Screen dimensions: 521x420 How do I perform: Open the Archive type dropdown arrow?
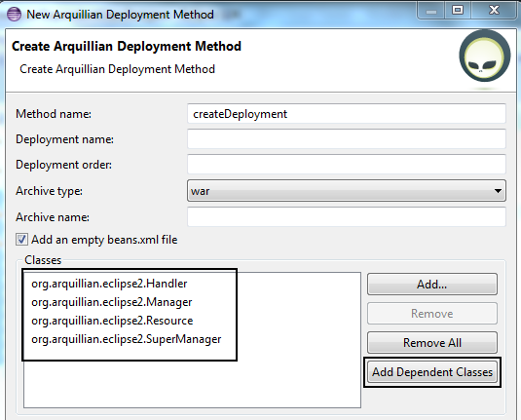(498, 191)
